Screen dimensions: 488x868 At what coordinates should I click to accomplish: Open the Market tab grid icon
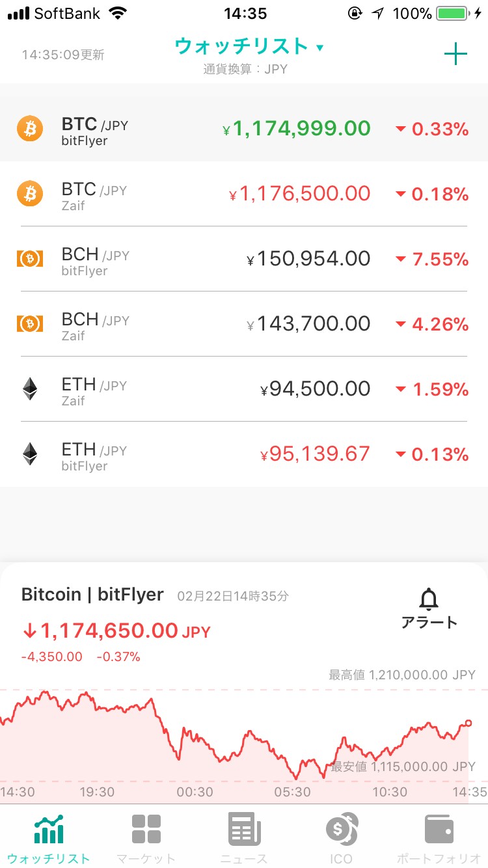coord(146,829)
